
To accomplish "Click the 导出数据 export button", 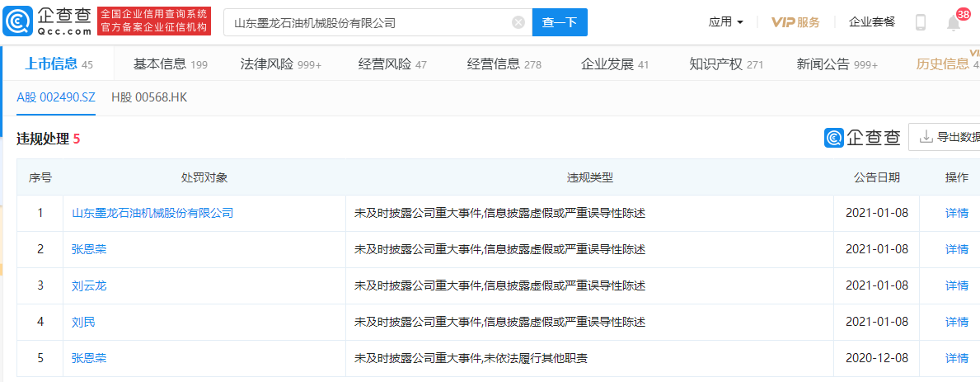I will coord(945,137).
